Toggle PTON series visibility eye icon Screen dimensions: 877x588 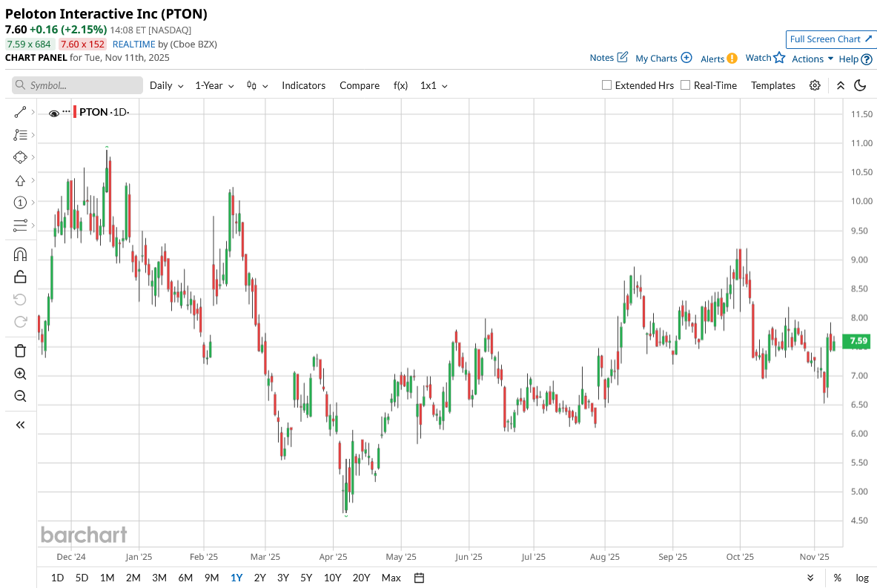54,113
